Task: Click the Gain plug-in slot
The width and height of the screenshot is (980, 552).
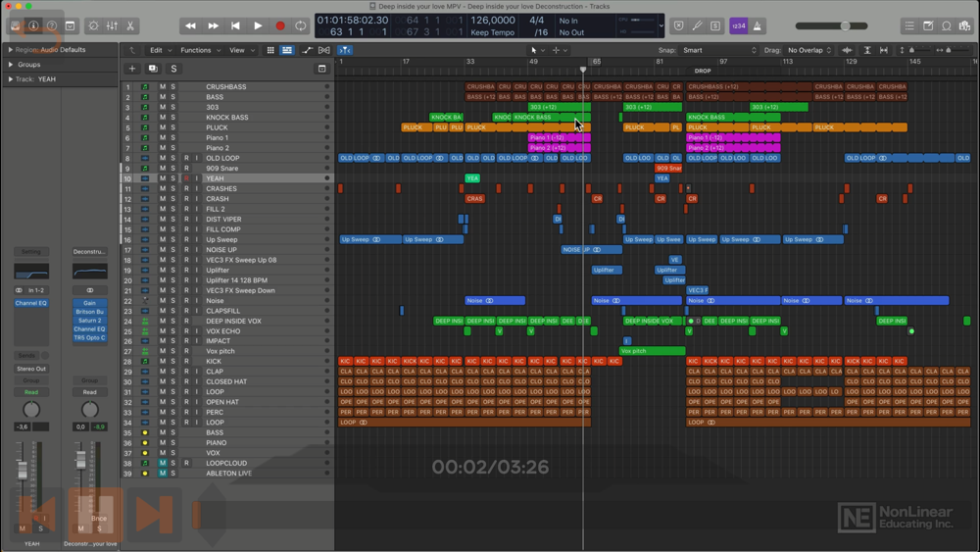Action: 90,303
